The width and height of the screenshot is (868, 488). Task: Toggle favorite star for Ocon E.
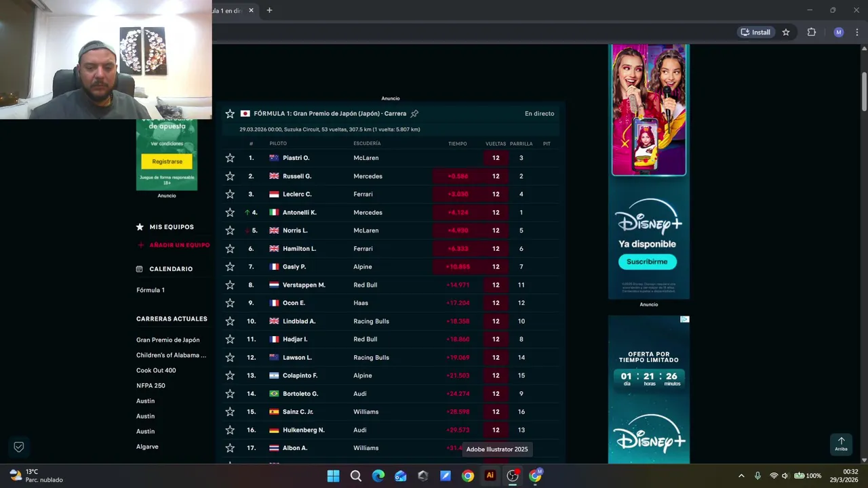(230, 303)
